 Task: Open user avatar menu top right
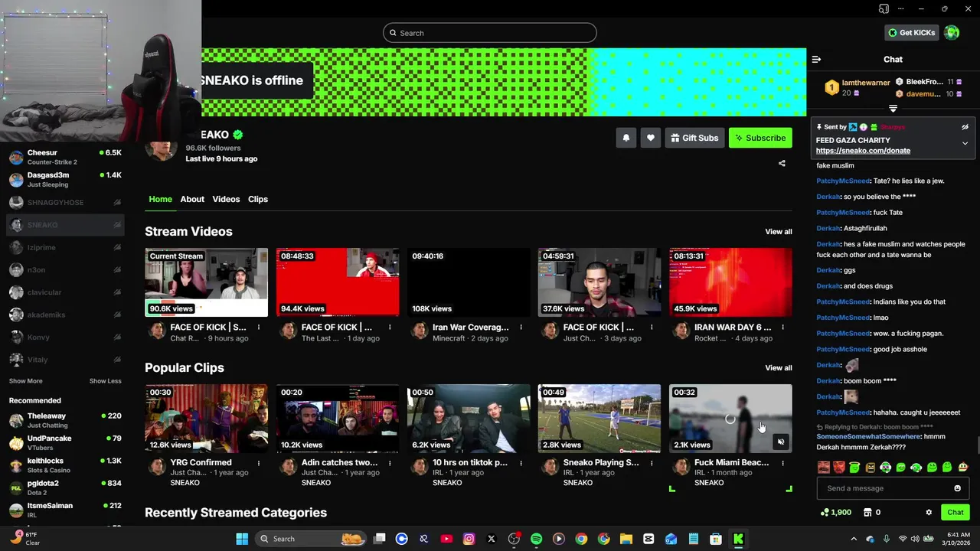pos(952,33)
